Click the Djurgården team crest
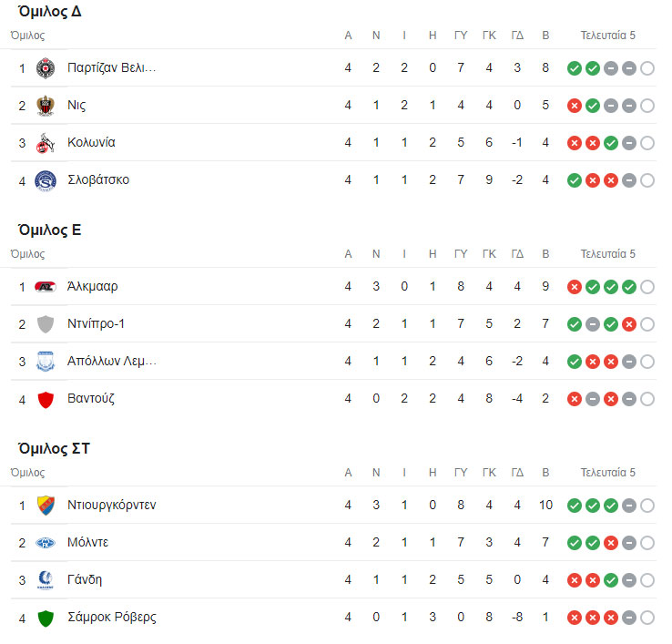672x644 pixels. pos(45,506)
